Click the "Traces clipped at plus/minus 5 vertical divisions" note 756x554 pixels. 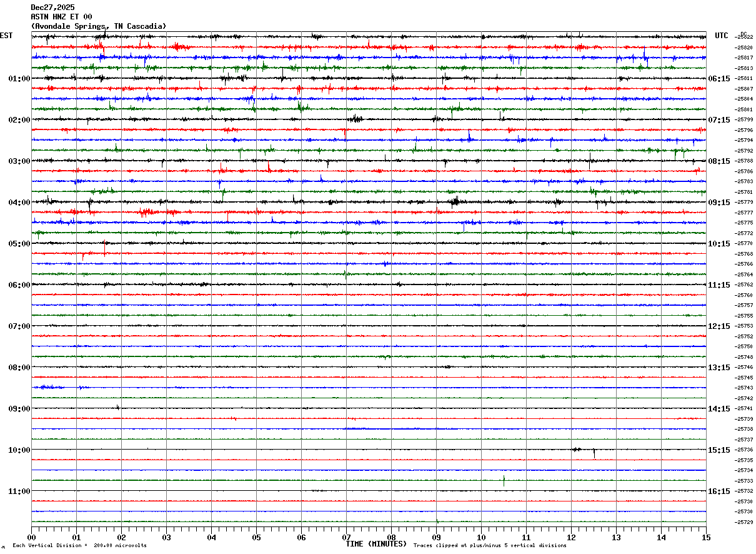[490, 546]
